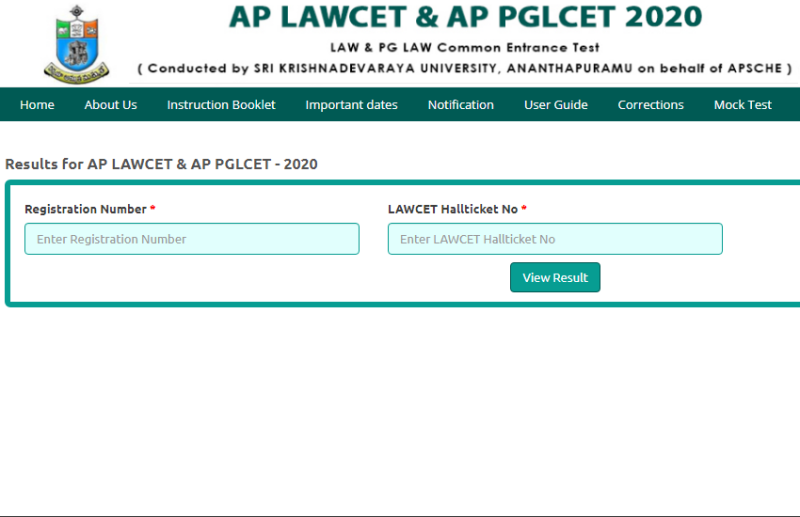Open the Mock Test menu item
Image resolution: width=800 pixels, height=517 pixels.
click(742, 105)
